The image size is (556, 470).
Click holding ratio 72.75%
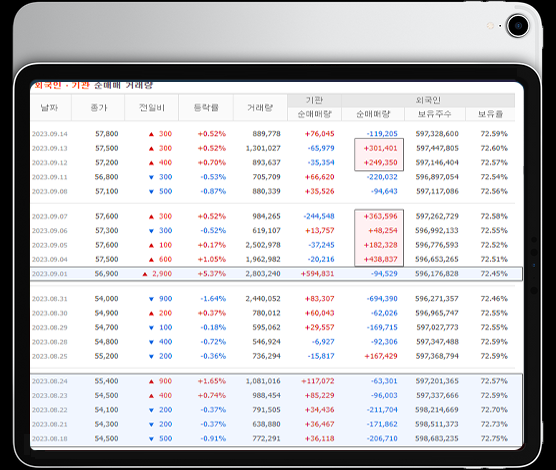(x=494, y=438)
